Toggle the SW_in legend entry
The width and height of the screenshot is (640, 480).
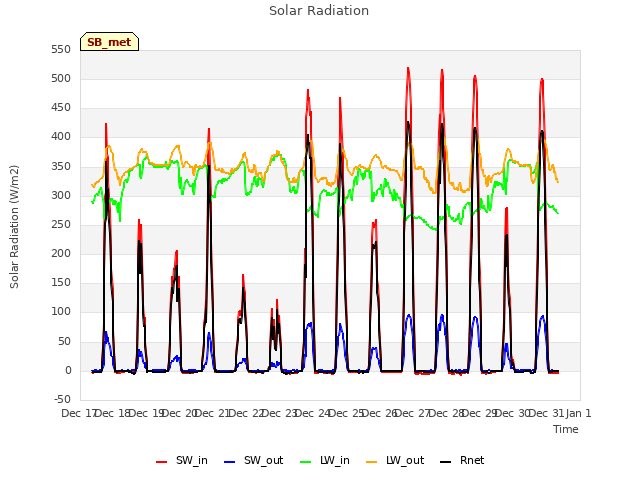[x=182, y=460]
